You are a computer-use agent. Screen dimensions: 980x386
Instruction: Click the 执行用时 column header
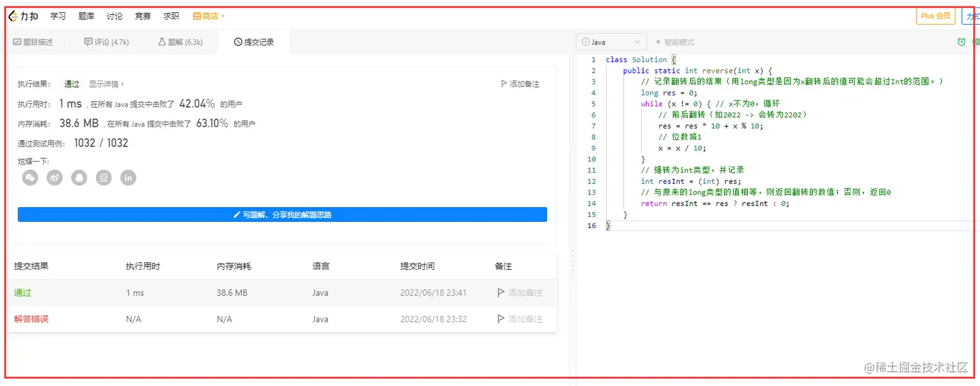(143, 266)
